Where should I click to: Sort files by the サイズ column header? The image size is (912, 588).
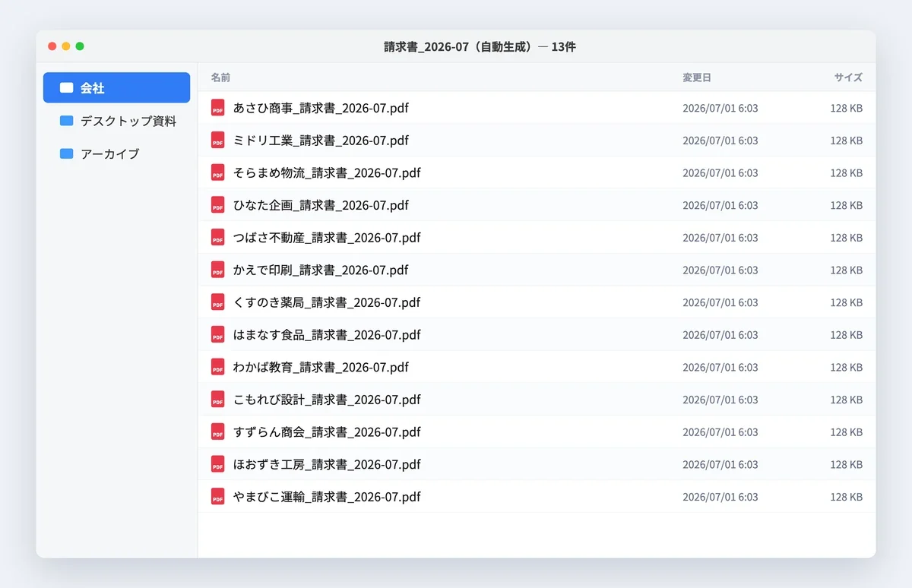point(848,77)
